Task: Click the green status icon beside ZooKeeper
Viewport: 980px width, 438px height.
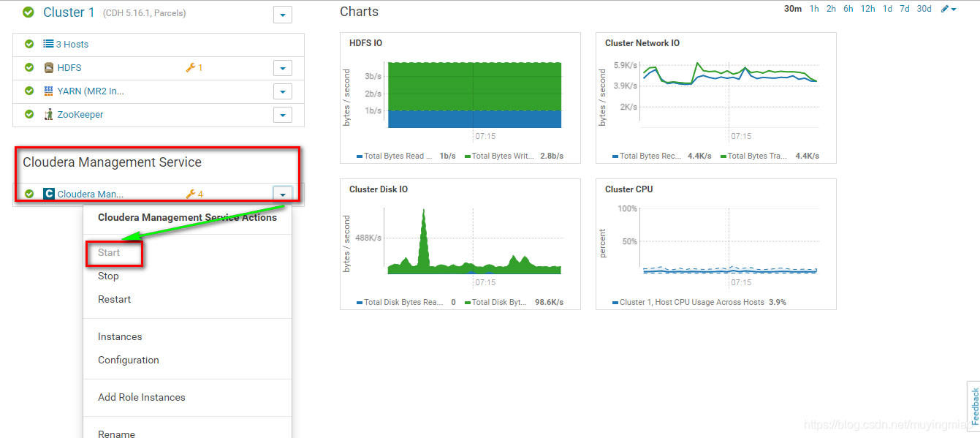Action: coord(29,114)
